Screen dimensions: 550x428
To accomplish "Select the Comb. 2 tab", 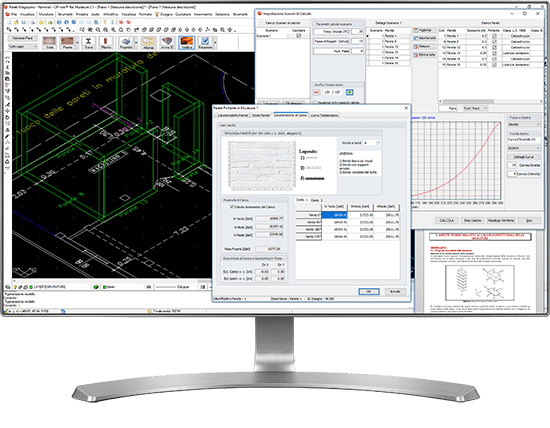I will click(x=316, y=200).
